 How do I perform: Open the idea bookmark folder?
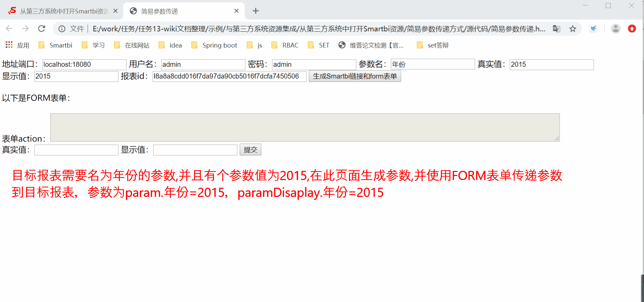(170, 45)
